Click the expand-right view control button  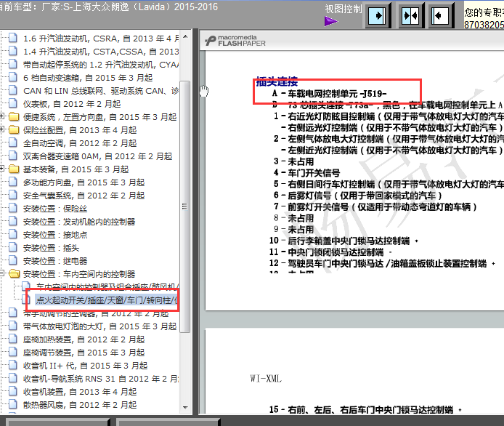click(377, 15)
